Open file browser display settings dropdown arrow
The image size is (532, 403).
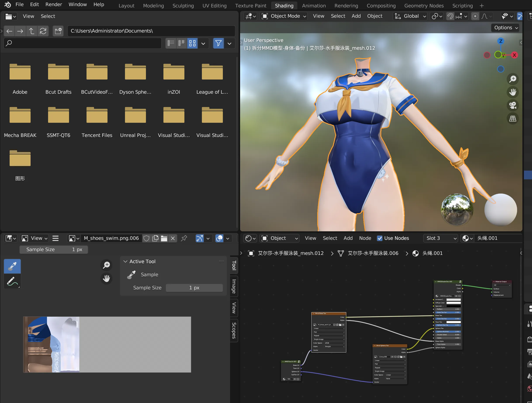click(x=203, y=43)
